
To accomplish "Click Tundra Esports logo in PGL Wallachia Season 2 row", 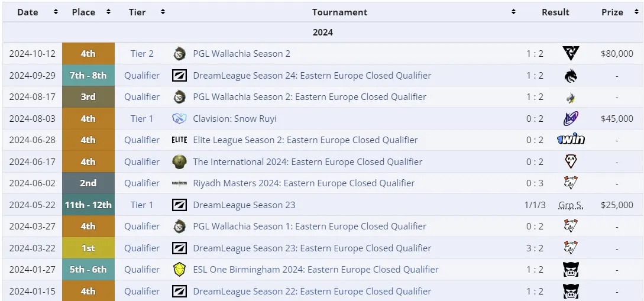I will tap(571, 53).
